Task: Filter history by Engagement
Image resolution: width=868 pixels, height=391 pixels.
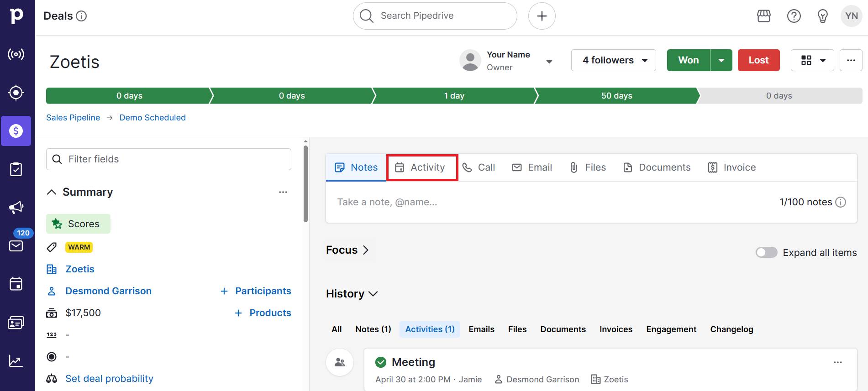Action: [671, 329]
